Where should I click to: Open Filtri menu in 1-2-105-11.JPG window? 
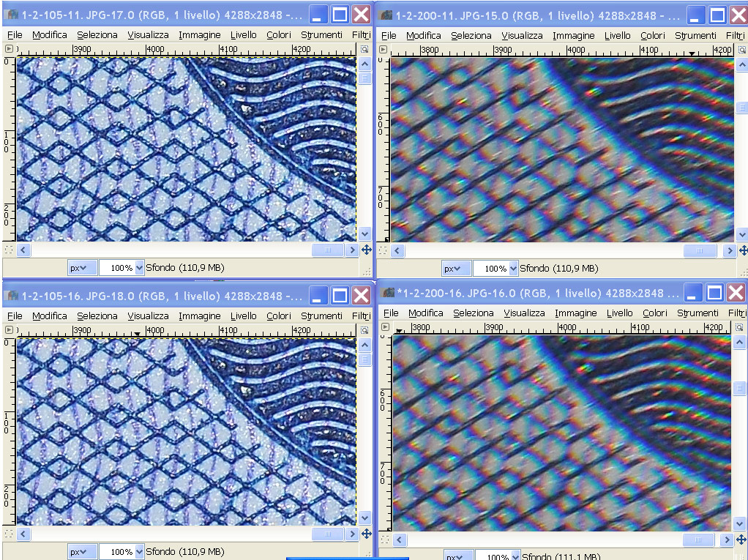click(x=361, y=35)
